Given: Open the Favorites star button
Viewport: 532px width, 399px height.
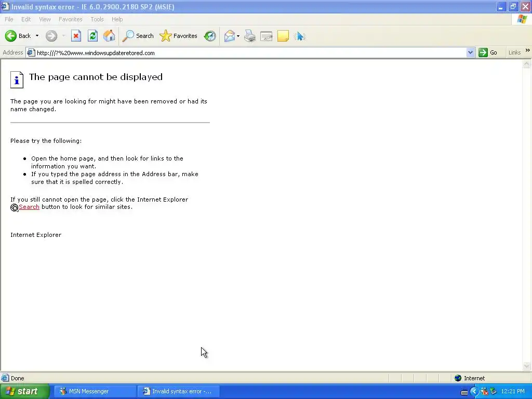Looking at the screenshot, I should [179, 36].
